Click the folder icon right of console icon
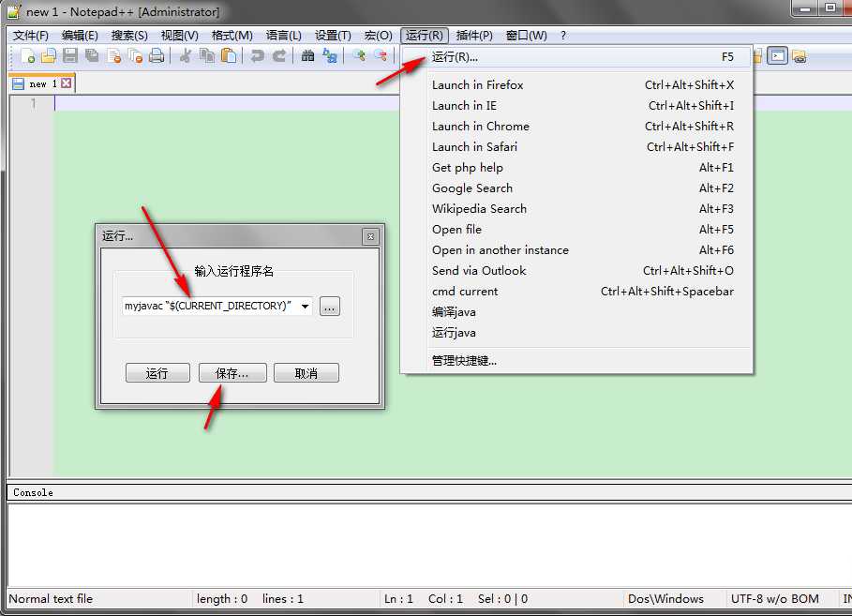 [x=800, y=56]
